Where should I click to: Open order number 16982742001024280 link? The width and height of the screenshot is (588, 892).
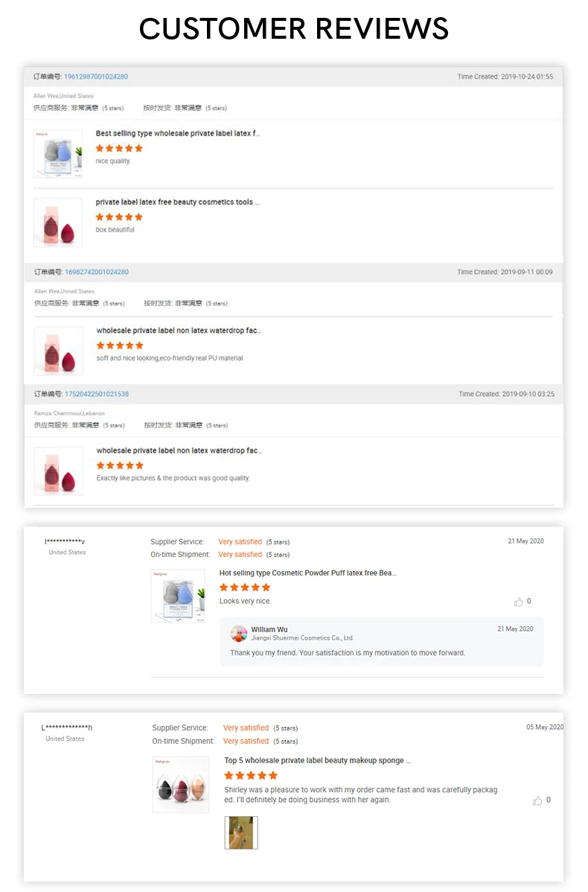[96, 273]
